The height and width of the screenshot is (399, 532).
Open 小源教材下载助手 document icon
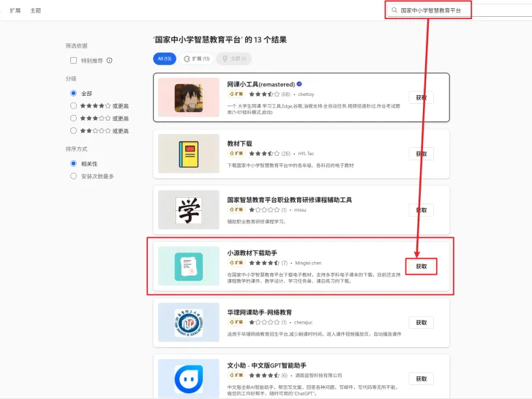click(x=189, y=266)
